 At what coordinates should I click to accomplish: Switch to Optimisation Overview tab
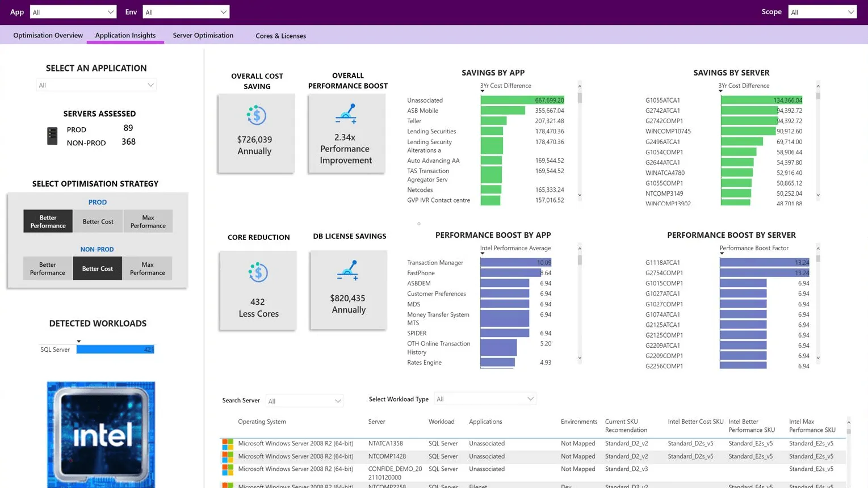click(48, 35)
